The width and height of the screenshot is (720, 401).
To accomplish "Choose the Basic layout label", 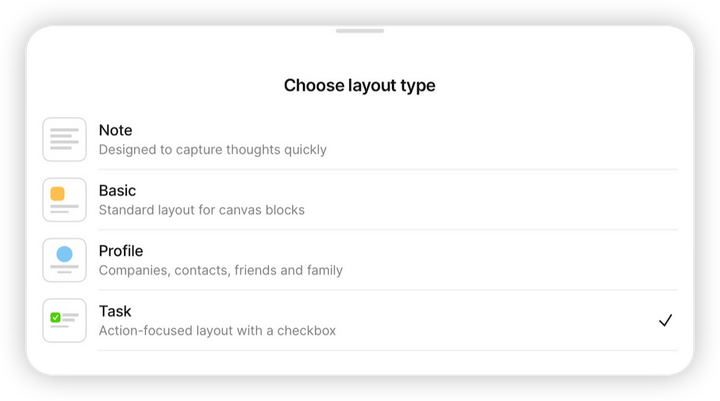I will coord(117,190).
